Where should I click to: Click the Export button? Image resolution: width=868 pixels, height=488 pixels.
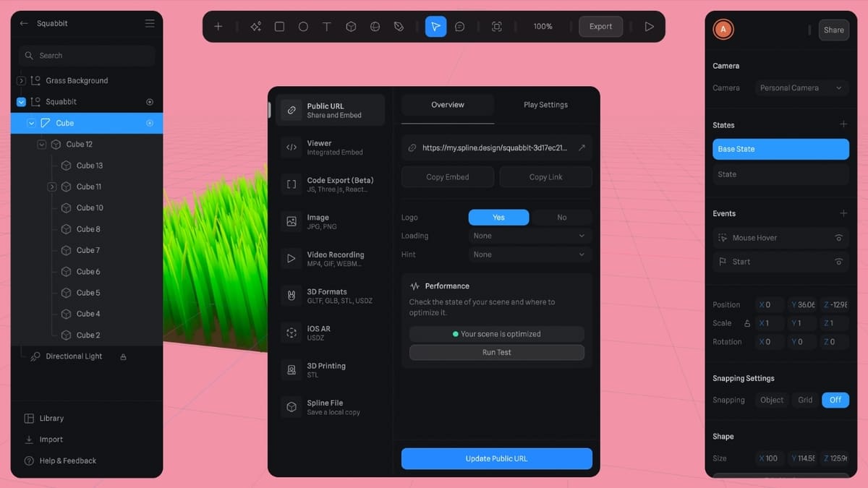(x=600, y=27)
